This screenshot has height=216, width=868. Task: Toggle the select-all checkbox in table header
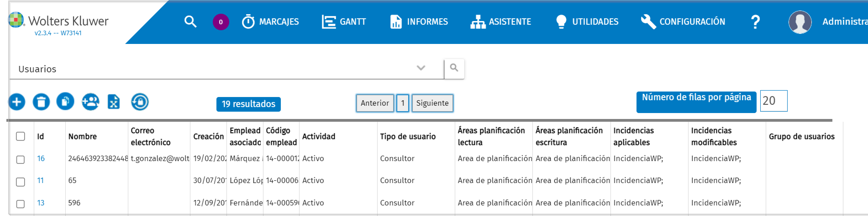21,136
